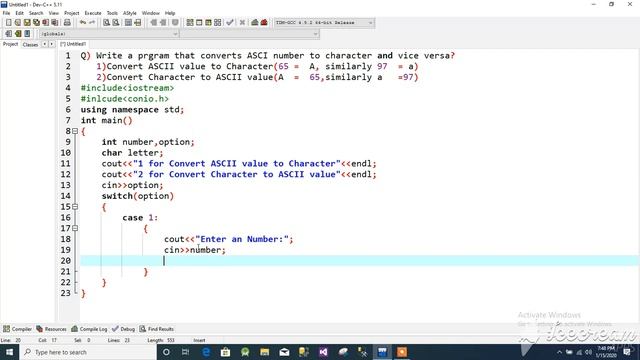Click "#include<iostream>" on line 4

point(127,88)
